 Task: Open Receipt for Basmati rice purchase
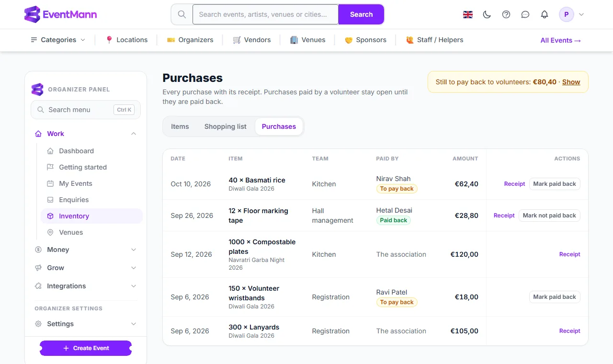click(x=515, y=184)
